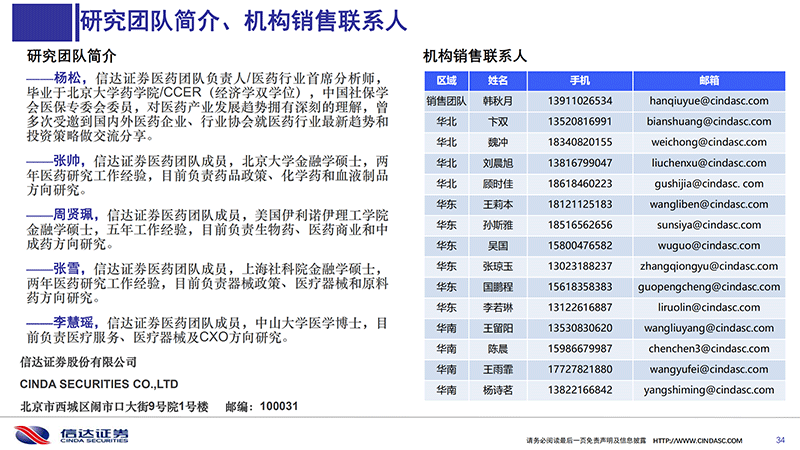Click the name 卞双 in table

click(x=498, y=121)
